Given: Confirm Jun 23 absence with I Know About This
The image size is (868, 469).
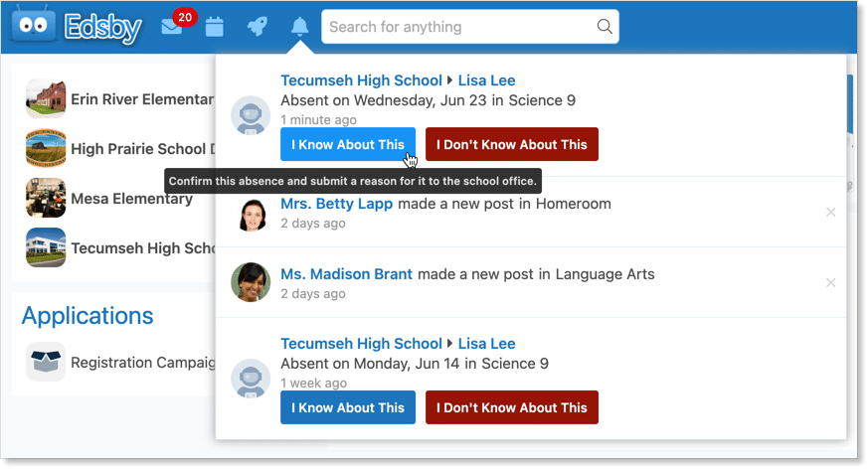Looking at the screenshot, I should tap(348, 144).
